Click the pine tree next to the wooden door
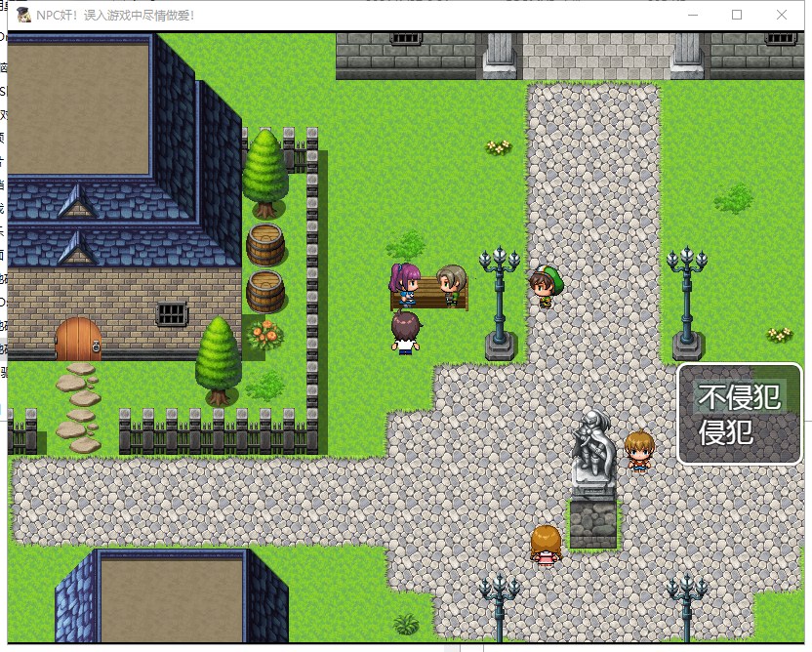This screenshot has height=652, width=812. tap(218, 358)
